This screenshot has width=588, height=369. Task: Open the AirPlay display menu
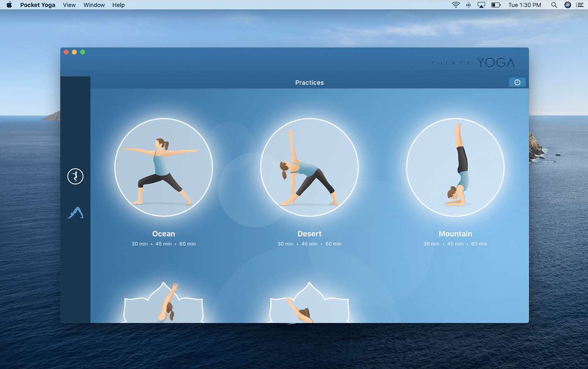481,5
